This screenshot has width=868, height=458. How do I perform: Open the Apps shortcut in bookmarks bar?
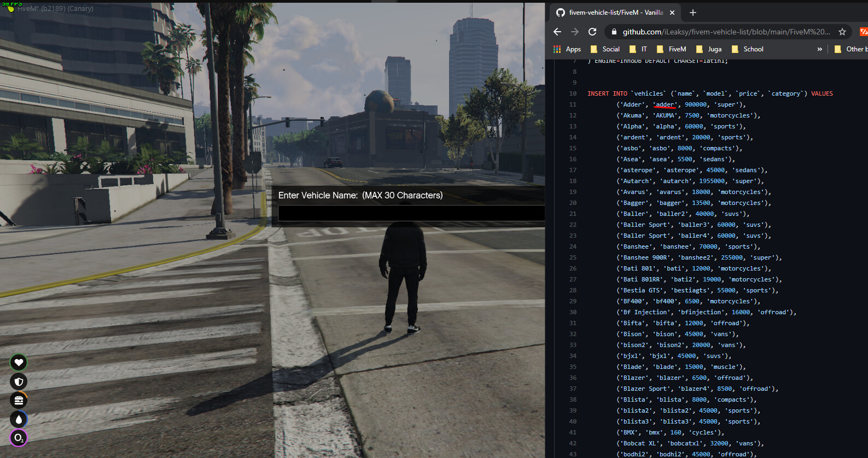[567, 49]
